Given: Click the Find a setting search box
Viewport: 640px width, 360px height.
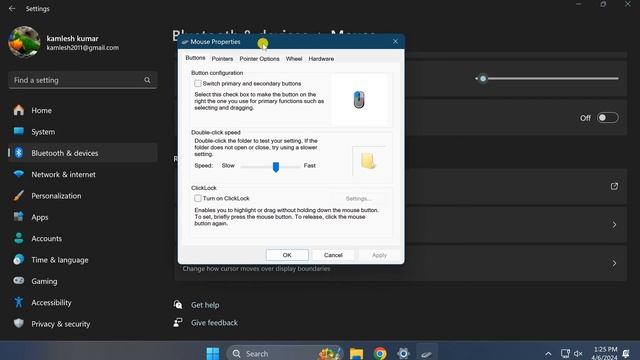Looking at the screenshot, I should 82,80.
